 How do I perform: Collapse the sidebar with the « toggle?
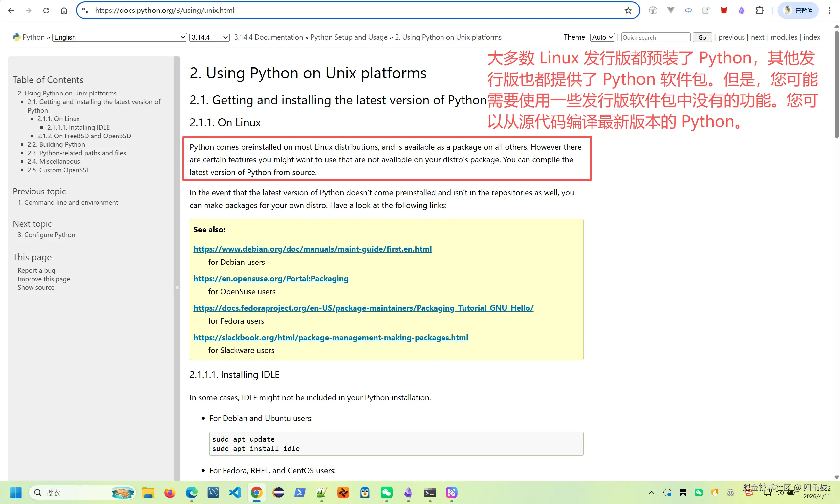pyautogui.click(x=177, y=287)
